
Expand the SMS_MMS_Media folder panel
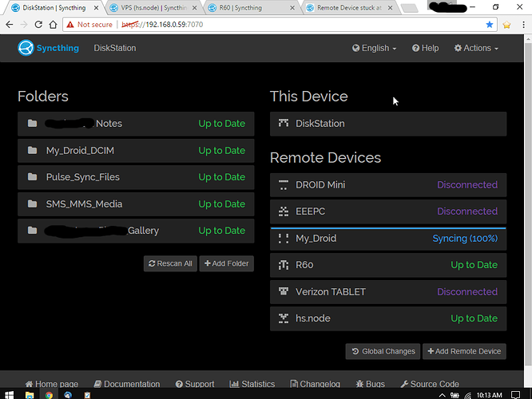(x=136, y=204)
